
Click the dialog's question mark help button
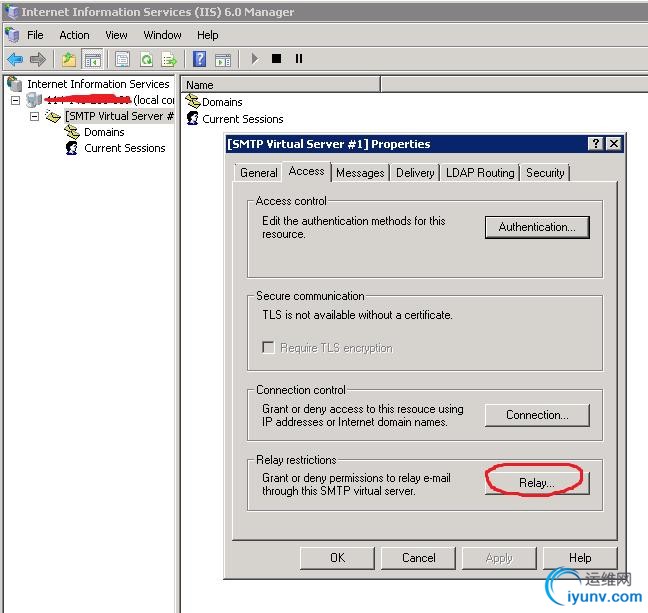(596, 144)
